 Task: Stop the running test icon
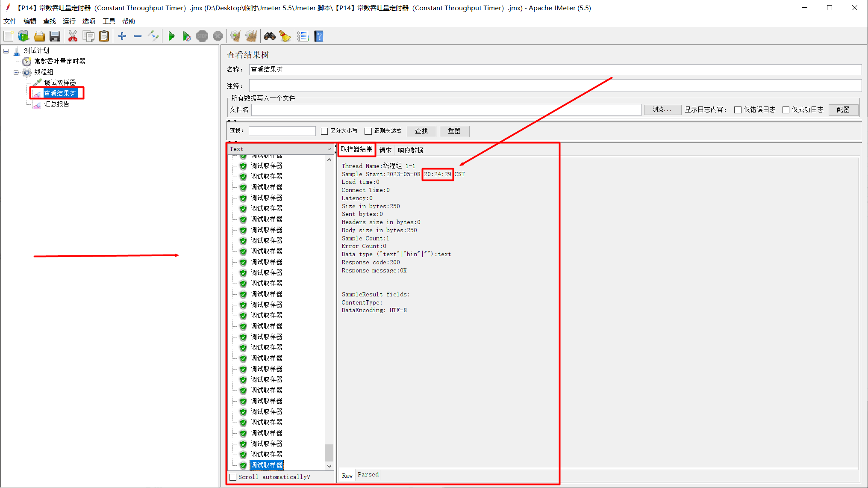coord(202,36)
